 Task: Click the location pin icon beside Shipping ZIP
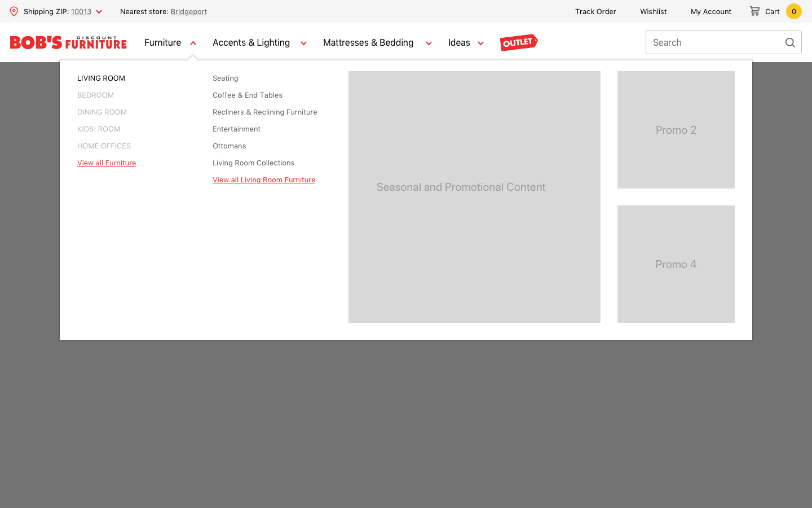tap(14, 11)
